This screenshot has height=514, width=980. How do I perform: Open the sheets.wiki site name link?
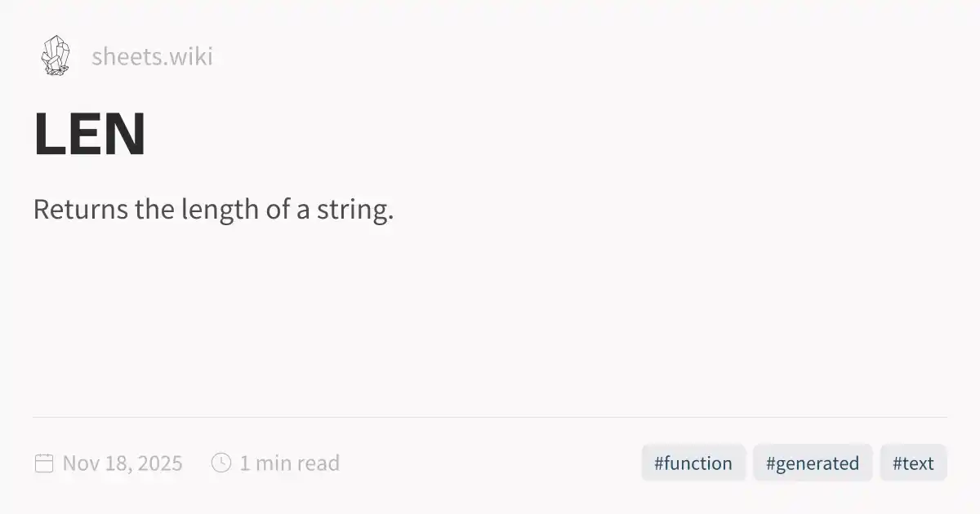tap(152, 57)
